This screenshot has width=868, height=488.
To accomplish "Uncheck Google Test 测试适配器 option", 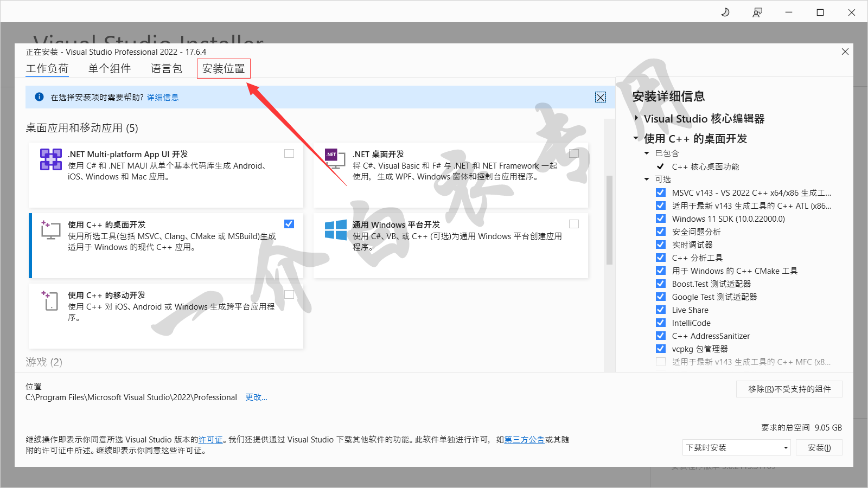I will [661, 297].
